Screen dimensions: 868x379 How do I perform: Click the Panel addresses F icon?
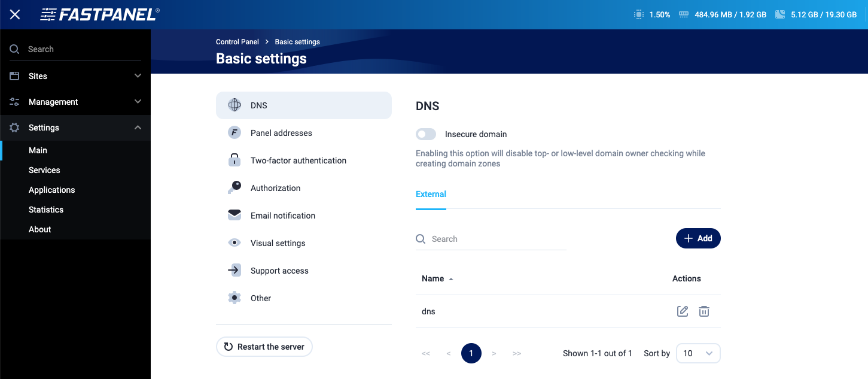(x=234, y=133)
